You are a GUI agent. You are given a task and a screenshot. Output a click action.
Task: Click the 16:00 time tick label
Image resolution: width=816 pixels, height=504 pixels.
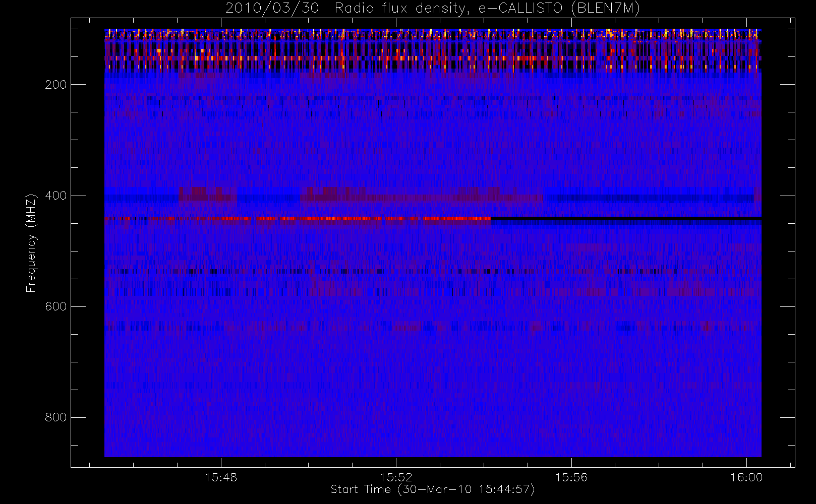point(746,477)
